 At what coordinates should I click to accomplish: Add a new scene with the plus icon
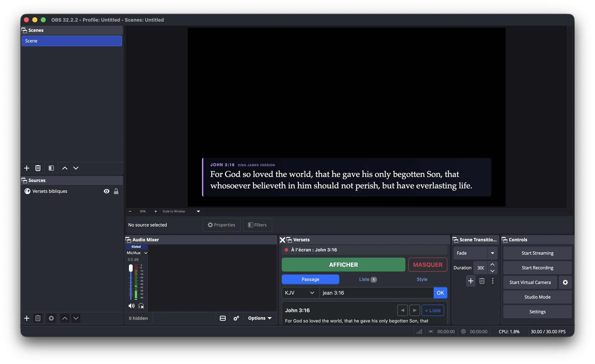pyautogui.click(x=27, y=168)
